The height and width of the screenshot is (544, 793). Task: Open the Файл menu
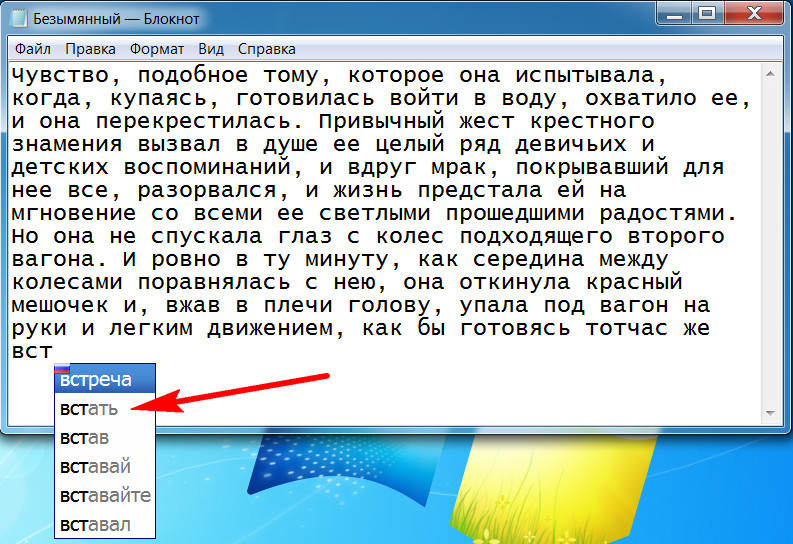[x=33, y=48]
